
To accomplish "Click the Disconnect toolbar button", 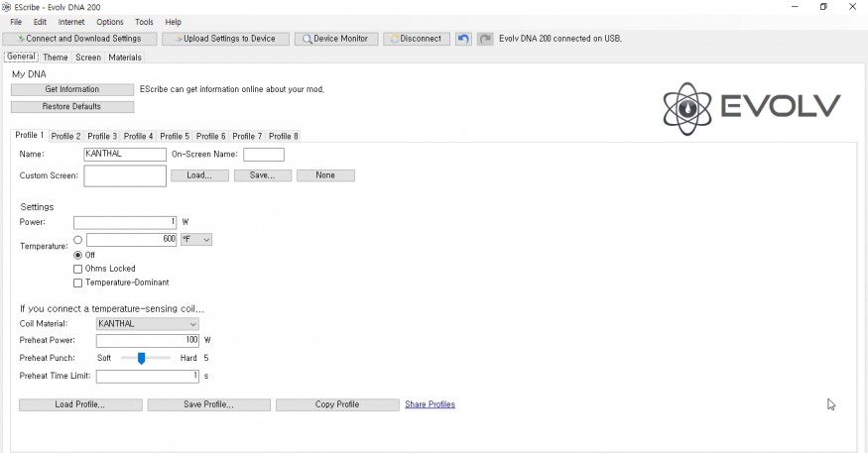I will [417, 39].
